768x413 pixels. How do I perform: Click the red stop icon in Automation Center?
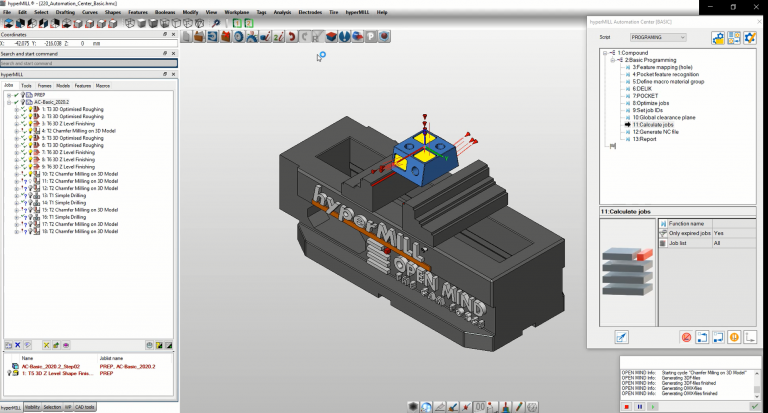[x=686, y=337]
